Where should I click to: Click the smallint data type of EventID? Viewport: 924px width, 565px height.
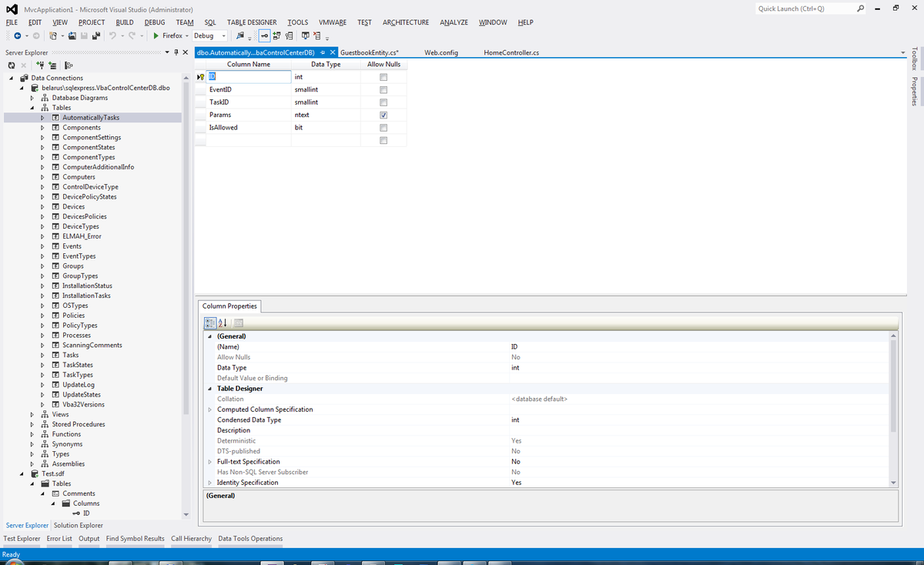click(x=326, y=90)
